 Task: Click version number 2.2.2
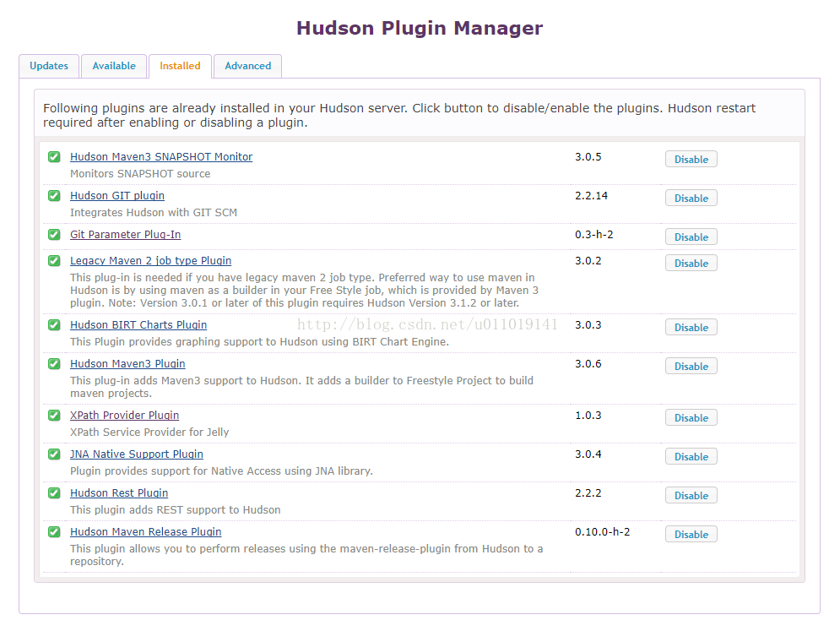click(x=588, y=492)
